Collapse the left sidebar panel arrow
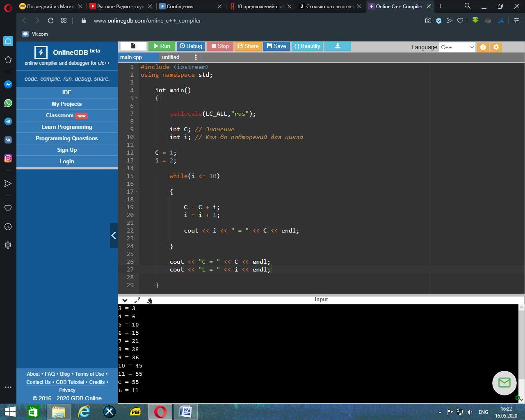The width and height of the screenshot is (525, 420). pos(114,235)
